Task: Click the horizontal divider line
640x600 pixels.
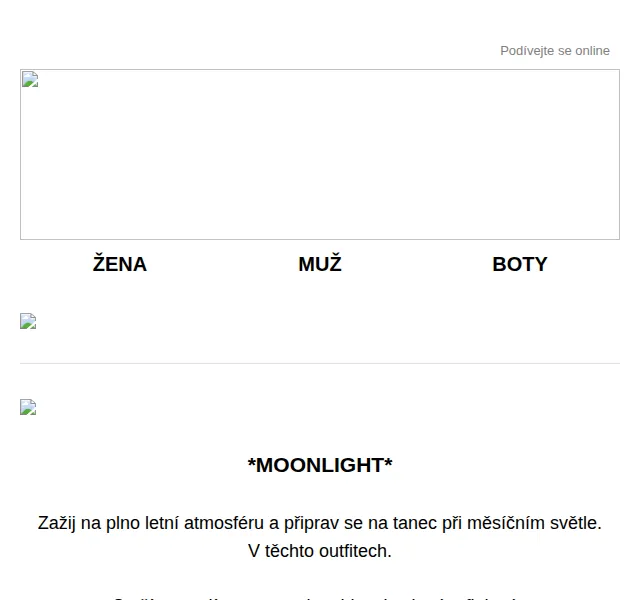Action: [320, 363]
